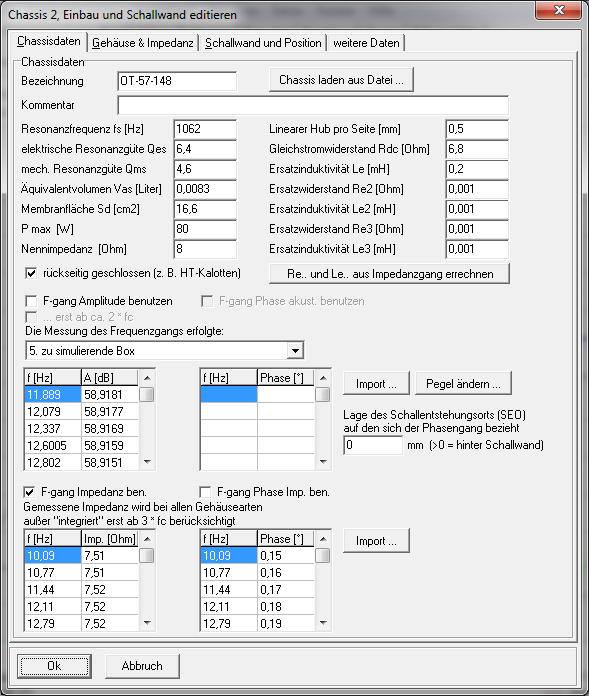Click the Ersatzinduktivität Le3 field

pos(477,249)
